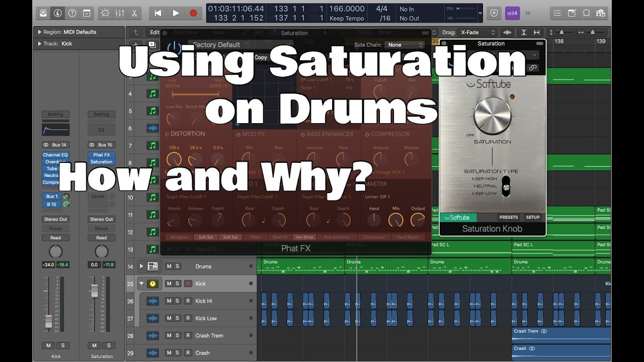The image size is (644, 362).
Task: Open the Drag X-Fade dropdown
Action: tap(477, 32)
